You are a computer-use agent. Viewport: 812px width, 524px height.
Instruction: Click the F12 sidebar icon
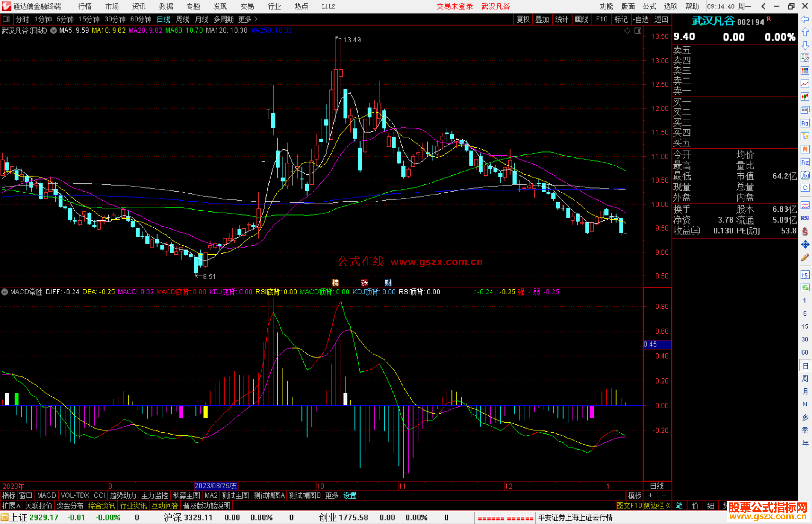pos(805,162)
